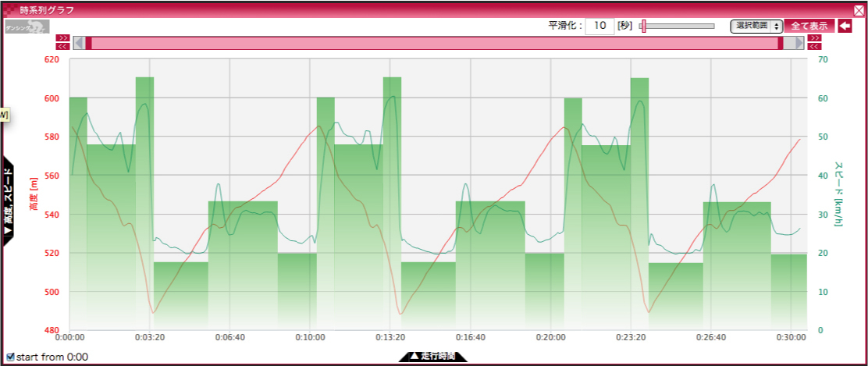Click the 0:16:40 time axis label

(471, 337)
